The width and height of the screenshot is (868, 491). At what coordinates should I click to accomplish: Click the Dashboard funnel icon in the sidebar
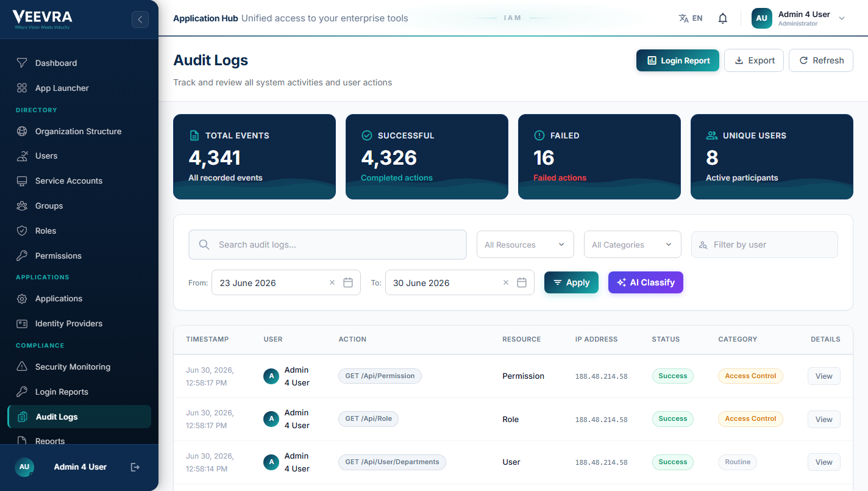pyautogui.click(x=22, y=63)
